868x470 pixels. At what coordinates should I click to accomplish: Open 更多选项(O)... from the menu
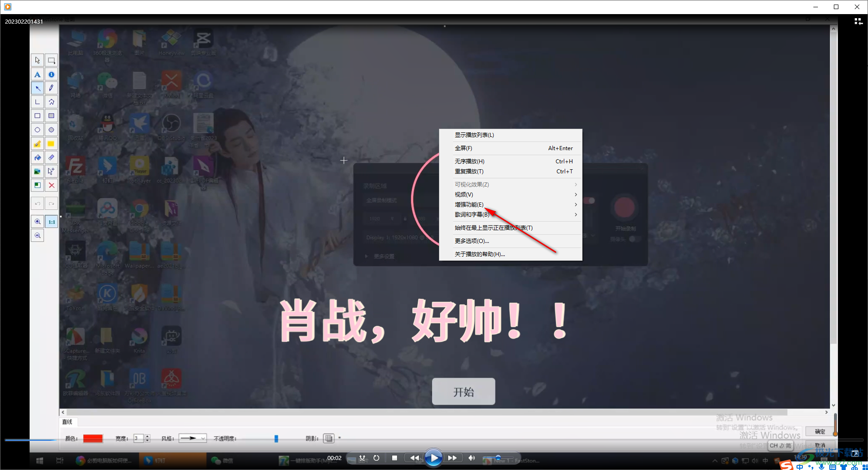coord(511,241)
